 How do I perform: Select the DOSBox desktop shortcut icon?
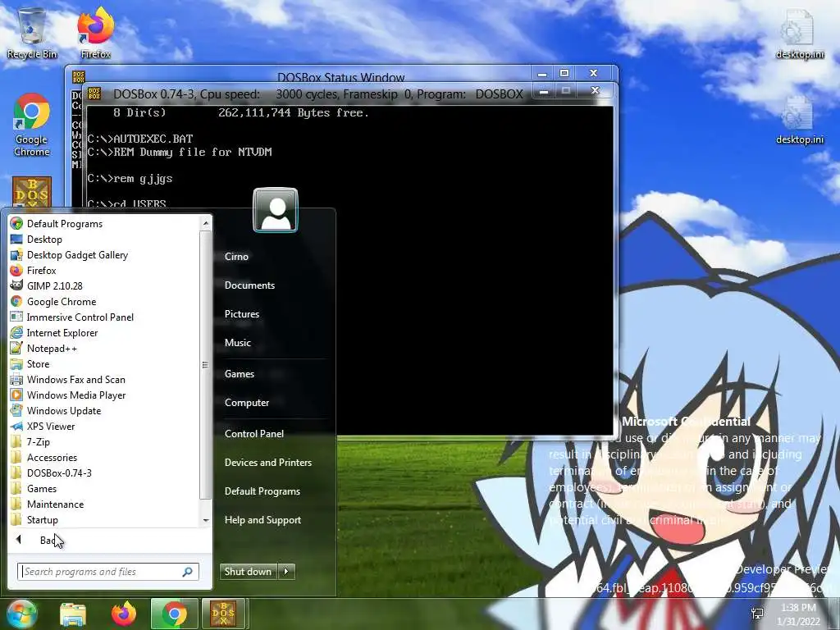click(32, 192)
